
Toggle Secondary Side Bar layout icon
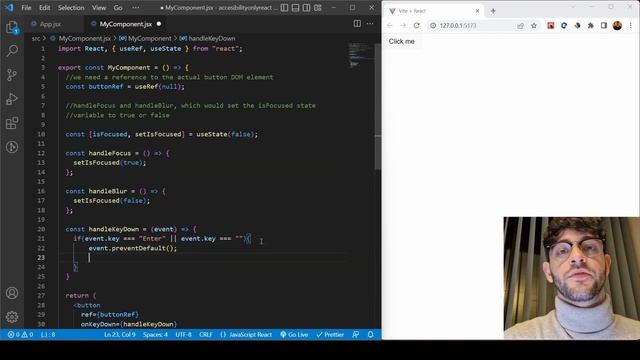(x=307, y=8)
